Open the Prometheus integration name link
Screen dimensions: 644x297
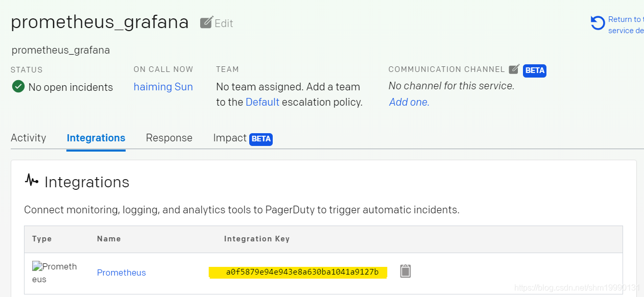pyautogui.click(x=122, y=273)
